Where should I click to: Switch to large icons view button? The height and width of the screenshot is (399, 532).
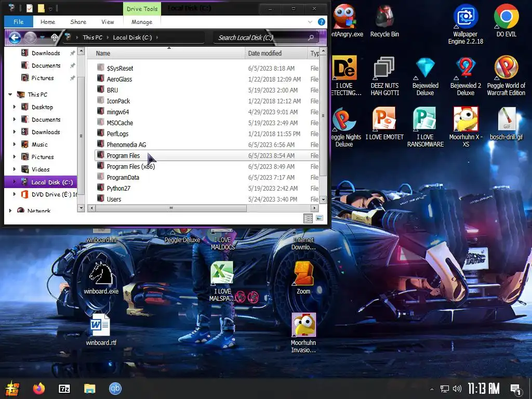coord(320,218)
